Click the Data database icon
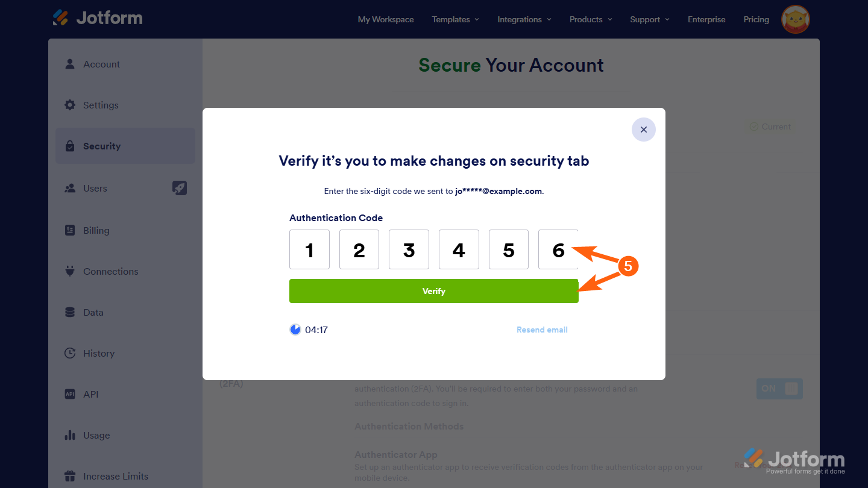The height and width of the screenshot is (488, 868). [x=70, y=312]
